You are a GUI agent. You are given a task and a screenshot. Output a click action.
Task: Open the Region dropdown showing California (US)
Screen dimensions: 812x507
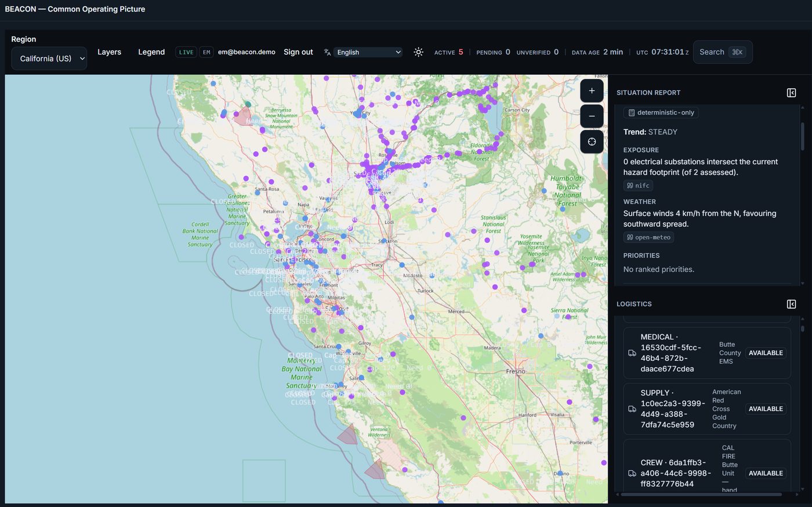tap(49, 59)
